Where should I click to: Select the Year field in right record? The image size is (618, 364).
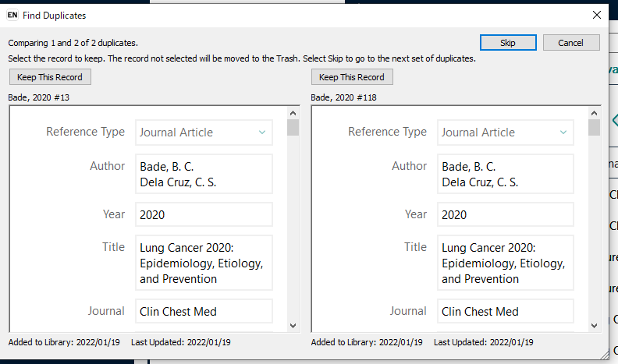tap(506, 215)
